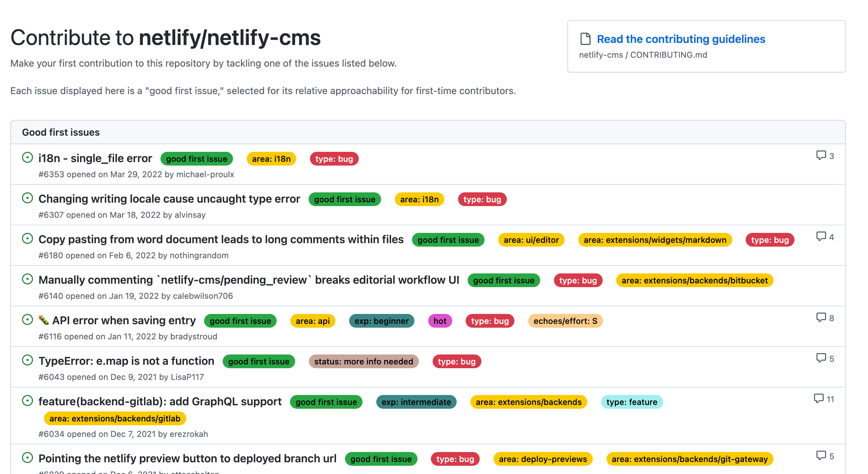Select 'status: more info needed' label
The height and width of the screenshot is (474, 868).
pos(364,361)
